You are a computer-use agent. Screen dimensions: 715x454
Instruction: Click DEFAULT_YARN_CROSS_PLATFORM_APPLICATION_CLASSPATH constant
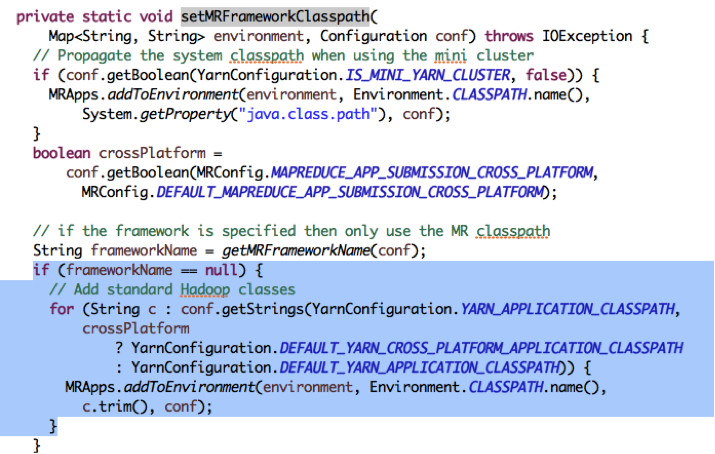pyautogui.click(x=481, y=348)
